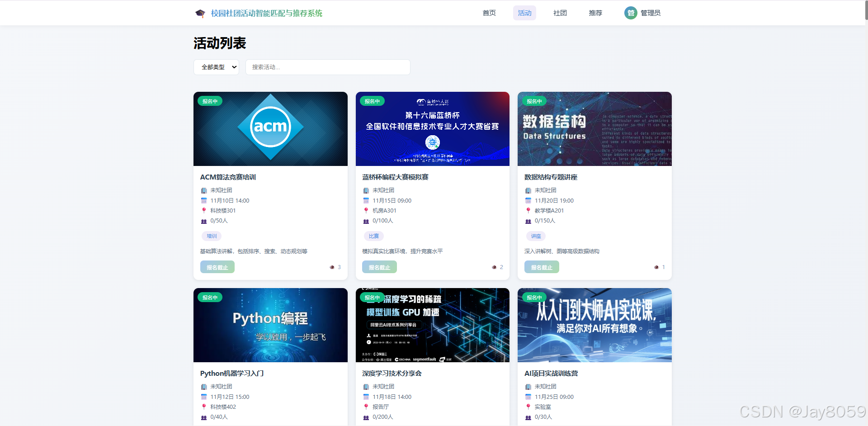
Task: Click the participants icon beside 0/50人
Action: point(204,221)
